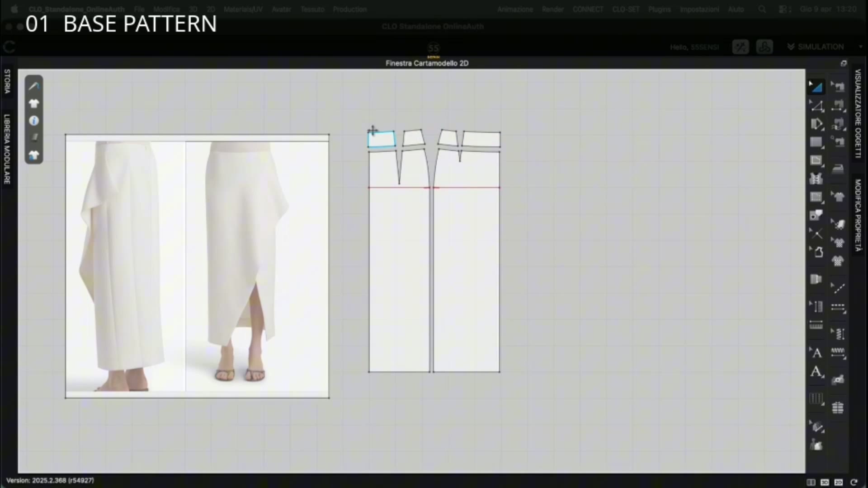
Task: Toggle the split 2D/3D window layout
Action: point(811,482)
